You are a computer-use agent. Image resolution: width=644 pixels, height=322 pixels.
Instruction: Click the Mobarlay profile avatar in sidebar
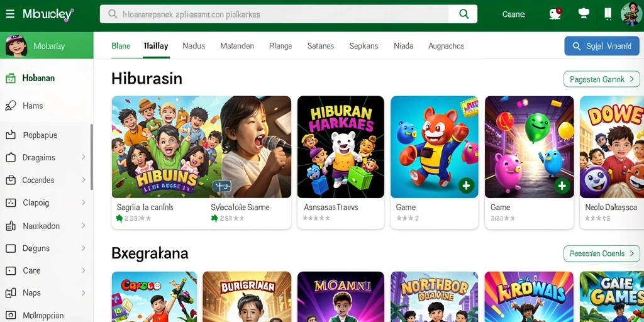click(16, 46)
